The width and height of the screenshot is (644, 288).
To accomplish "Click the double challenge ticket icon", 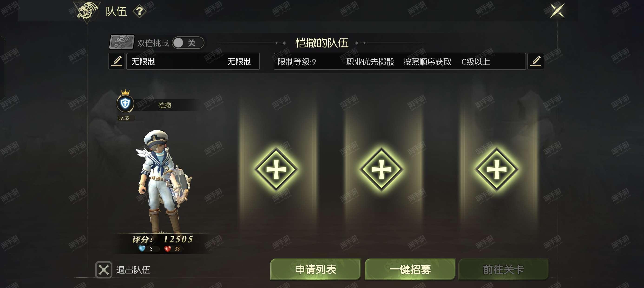I will point(122,42).
